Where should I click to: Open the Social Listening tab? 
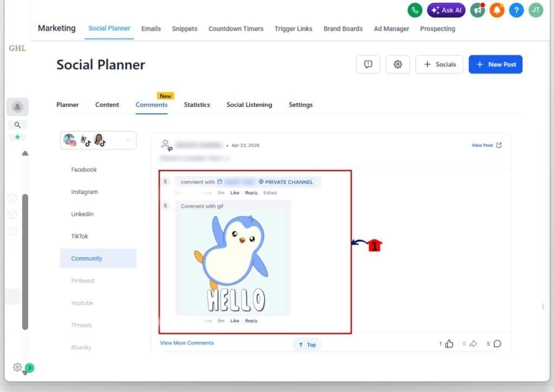(249, 105)
